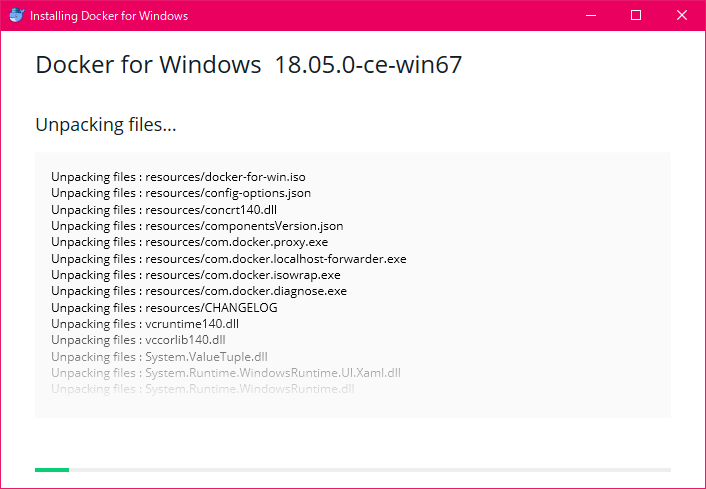Image resolution: width=706 pixels, height=489 pixels.
Task: Select the resources/config-options.json log line
Action: 181,193
